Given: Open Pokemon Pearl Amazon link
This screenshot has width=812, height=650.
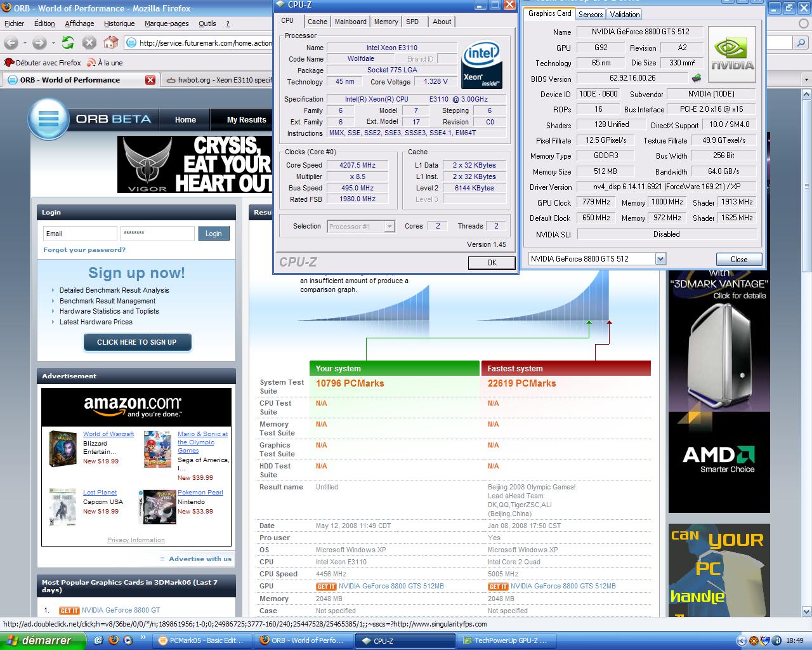Looking at the screenshot, I should 200,493.
